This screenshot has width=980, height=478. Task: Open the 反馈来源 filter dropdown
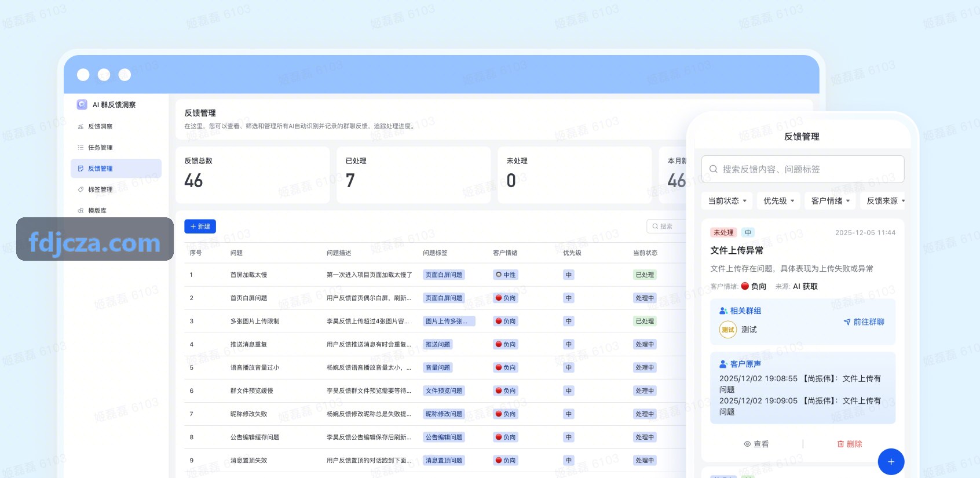point(885,201)
